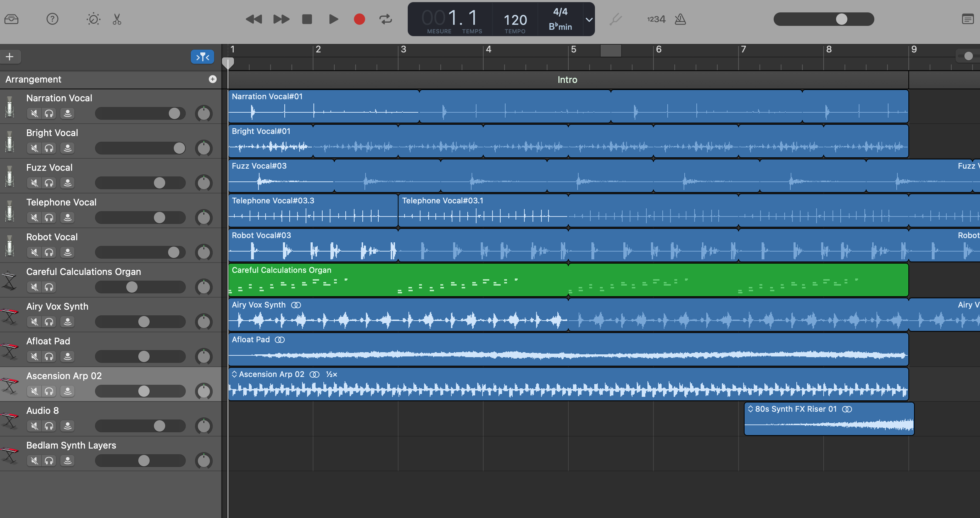
Task: Toggle the 1234 Count-in button
Action: [x=656, y=19]
